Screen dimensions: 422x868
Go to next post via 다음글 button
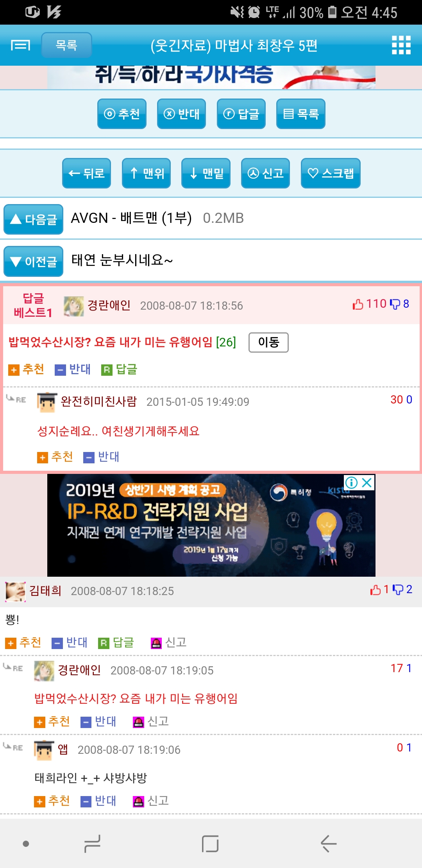pos(34,219)
